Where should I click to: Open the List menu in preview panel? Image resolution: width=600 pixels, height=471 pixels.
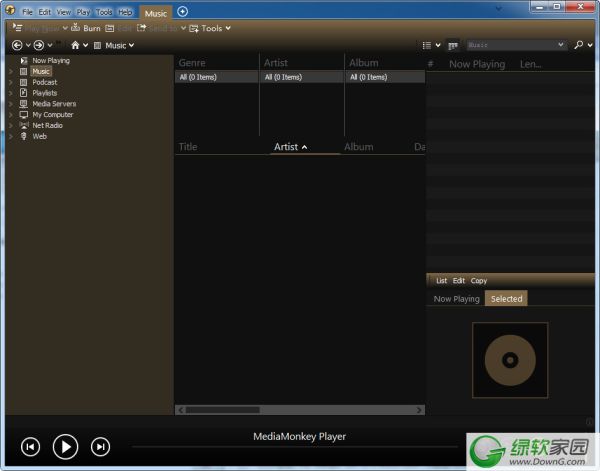pos(441,280)
